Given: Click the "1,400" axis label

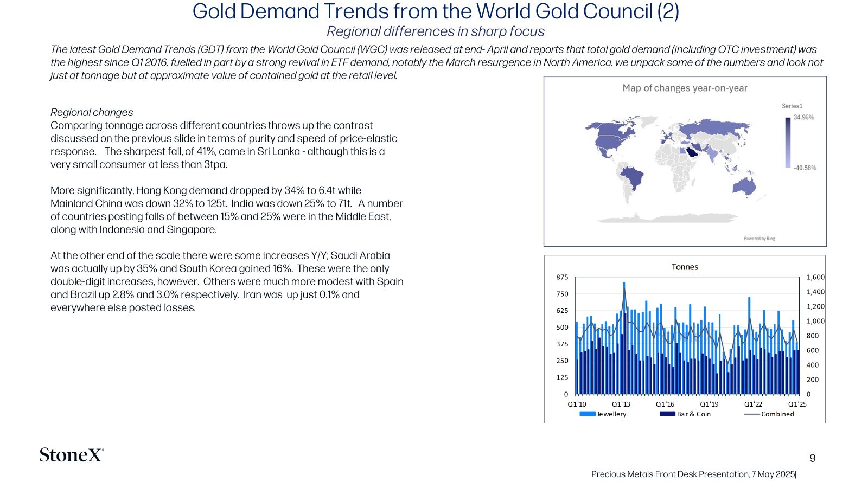Looking at the screenshot, I should (x=815, y=292).
